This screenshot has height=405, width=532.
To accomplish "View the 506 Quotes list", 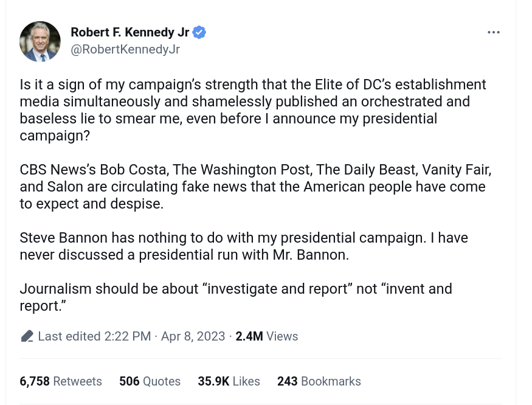I will click(x=150, y=381).
